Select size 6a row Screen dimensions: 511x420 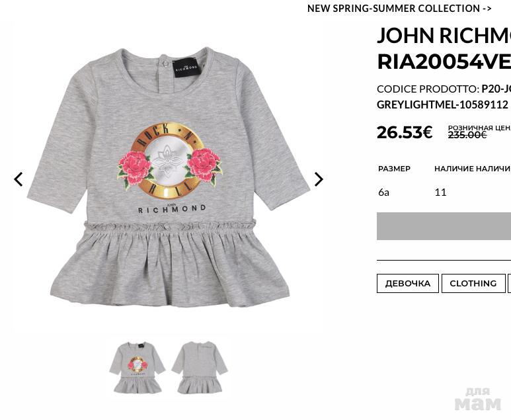444,192
